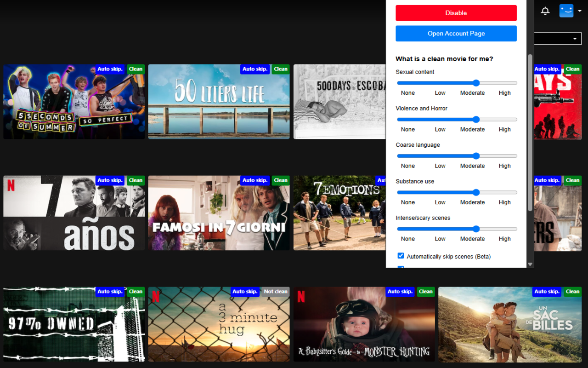Click Clean badge on 50 Liters Life

[x=281, y=69]
